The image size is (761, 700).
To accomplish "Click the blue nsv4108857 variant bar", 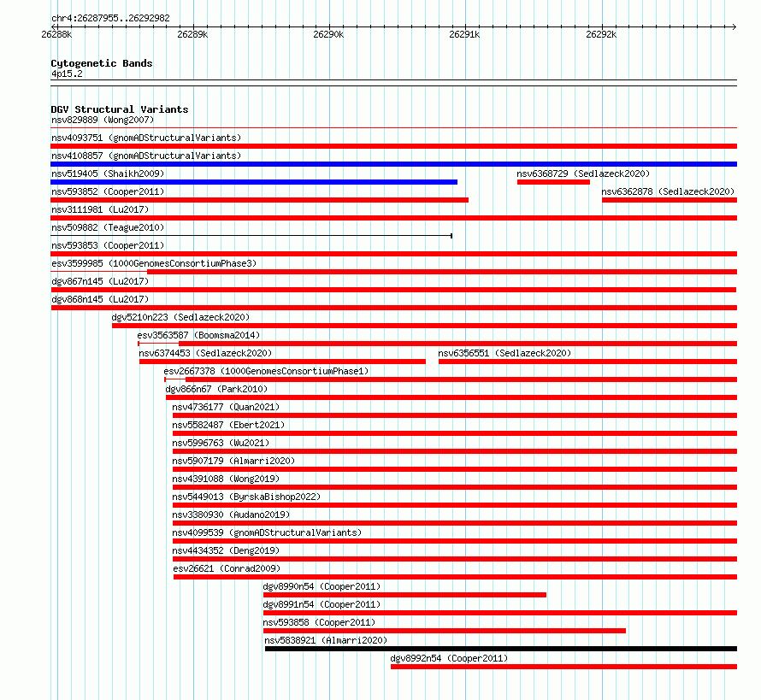I will pyautogui.click(x=393, y=164).
